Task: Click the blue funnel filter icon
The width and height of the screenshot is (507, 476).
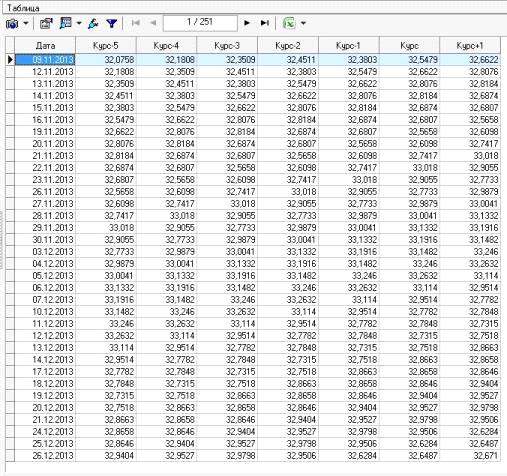Action: point(112,23)
